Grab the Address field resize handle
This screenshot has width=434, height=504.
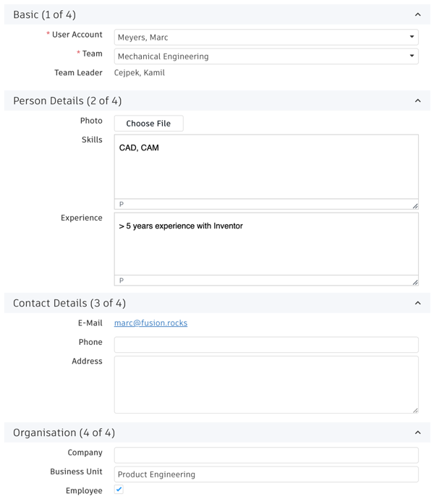point(415,410)
